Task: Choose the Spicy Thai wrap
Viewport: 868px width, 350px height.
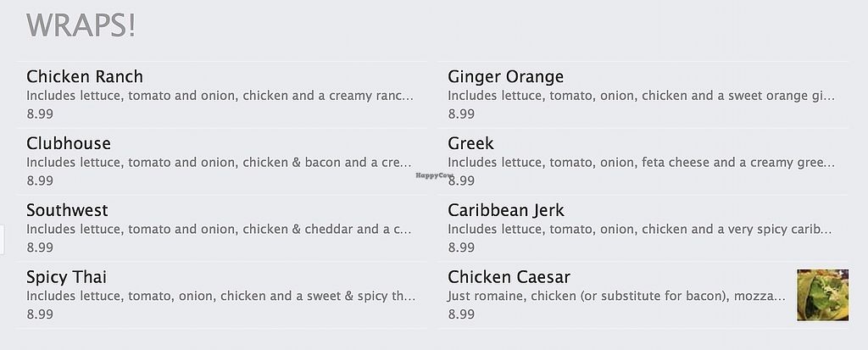Action: pos(66,277)
